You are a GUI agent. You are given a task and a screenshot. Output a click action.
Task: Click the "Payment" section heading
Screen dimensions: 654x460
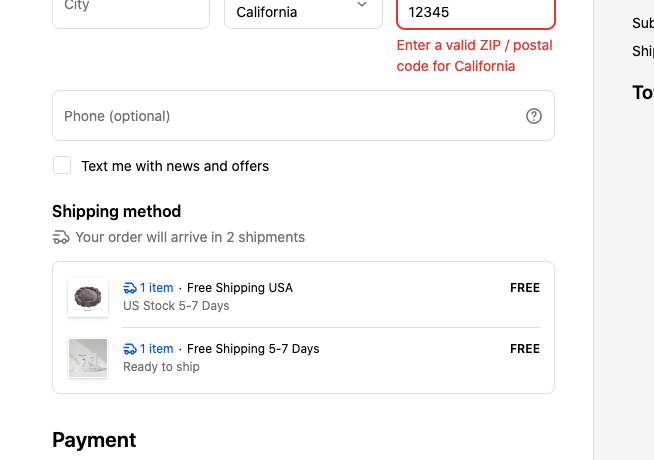click(x=94, y=440)
